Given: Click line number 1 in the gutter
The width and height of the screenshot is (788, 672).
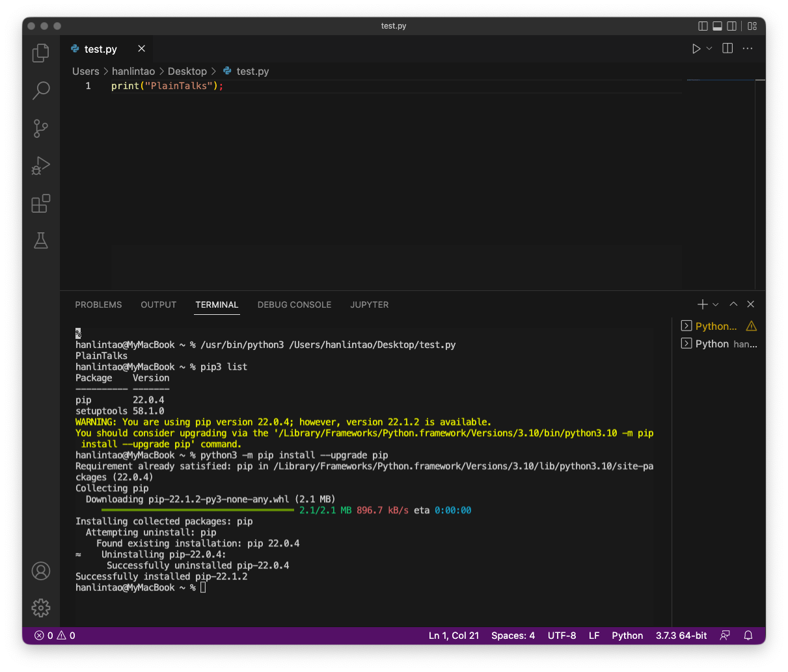Looking at the screenshot, I should click(88, 86).
